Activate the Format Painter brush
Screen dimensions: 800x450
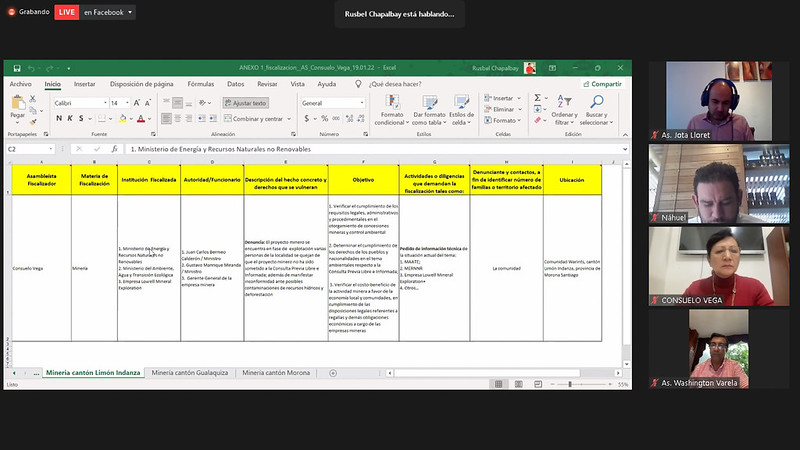point(33,122)
